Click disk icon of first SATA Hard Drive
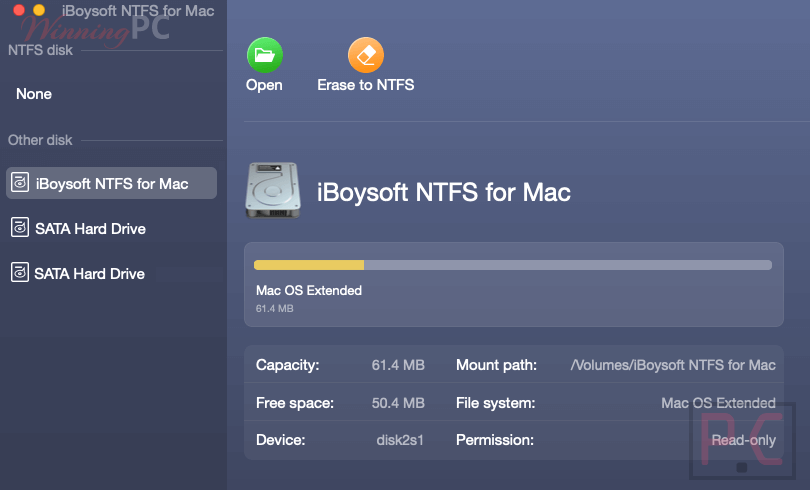 point(20,227)
